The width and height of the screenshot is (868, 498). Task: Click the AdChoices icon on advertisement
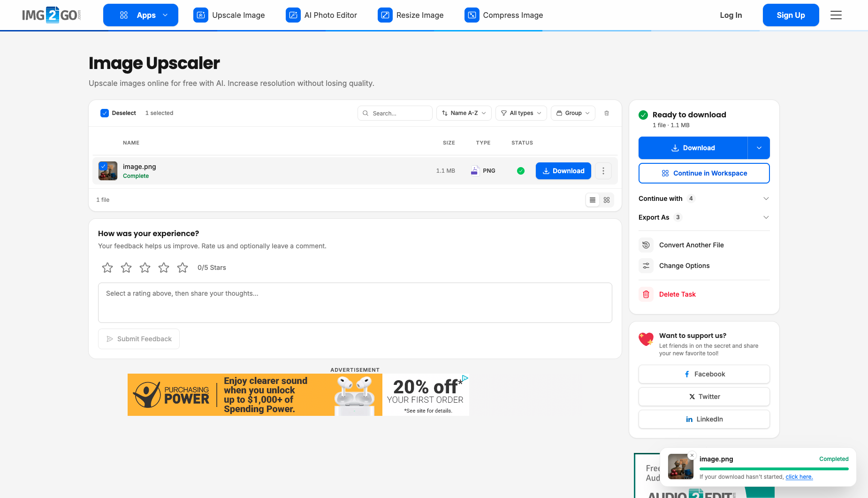465,378
